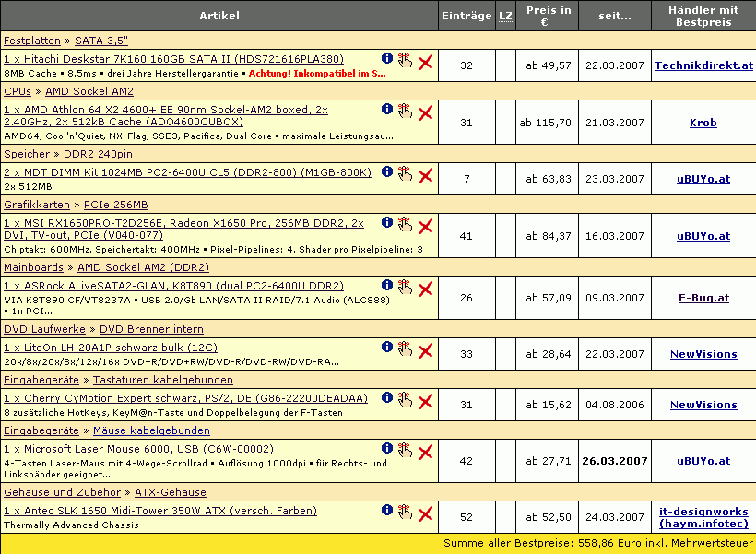Screen dimensions: 756x554
Task: Visit it-designworks (haym.infotec) merchant link
Action: 703,517
